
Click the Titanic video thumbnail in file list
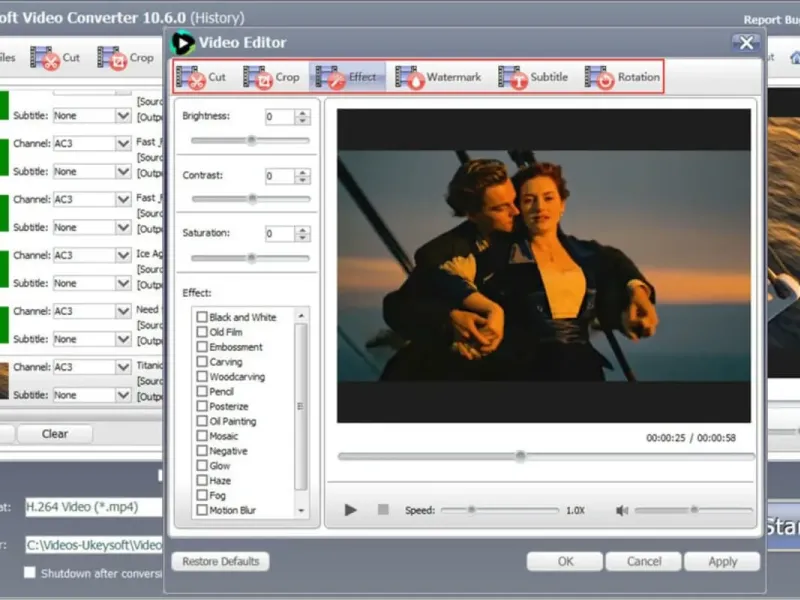click(x=4, y=380)
